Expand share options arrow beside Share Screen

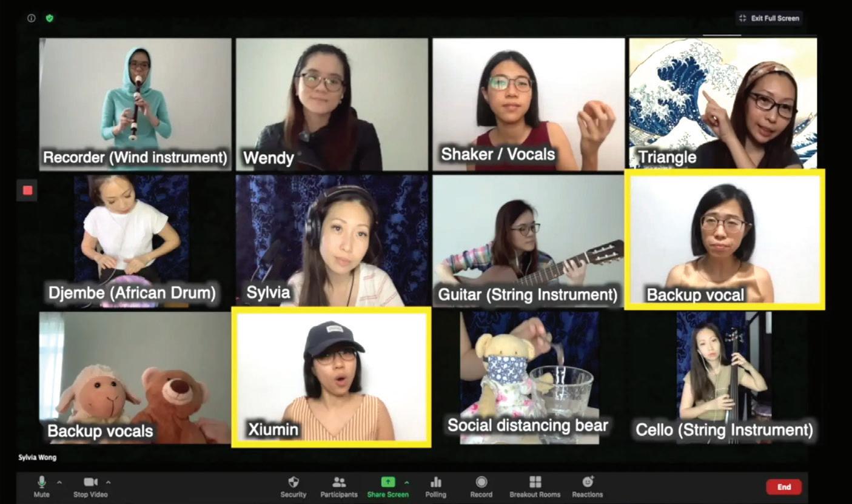[x=406, y=483]
